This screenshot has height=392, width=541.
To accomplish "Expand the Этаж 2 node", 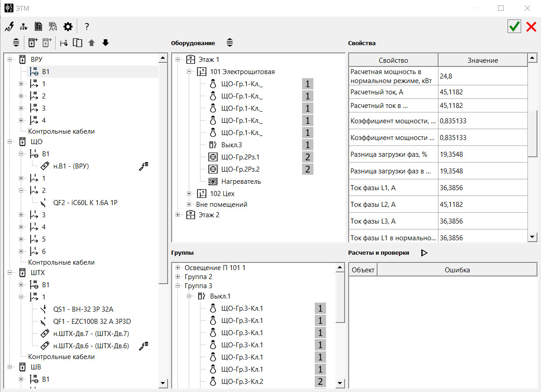I will pos(177,215).
